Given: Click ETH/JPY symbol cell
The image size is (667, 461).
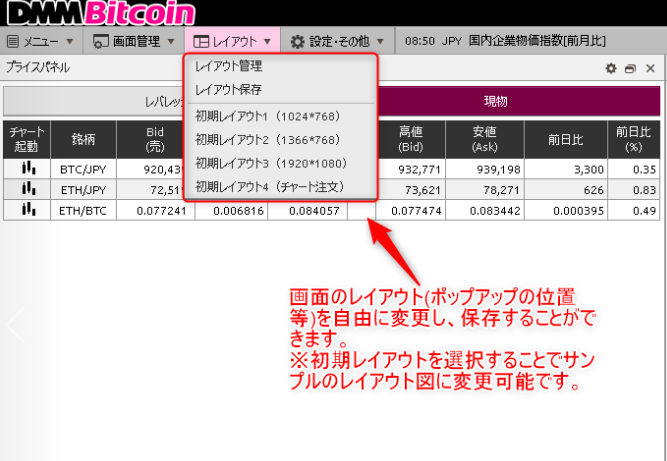Looking at the screenshot, I should coord(83,190).
